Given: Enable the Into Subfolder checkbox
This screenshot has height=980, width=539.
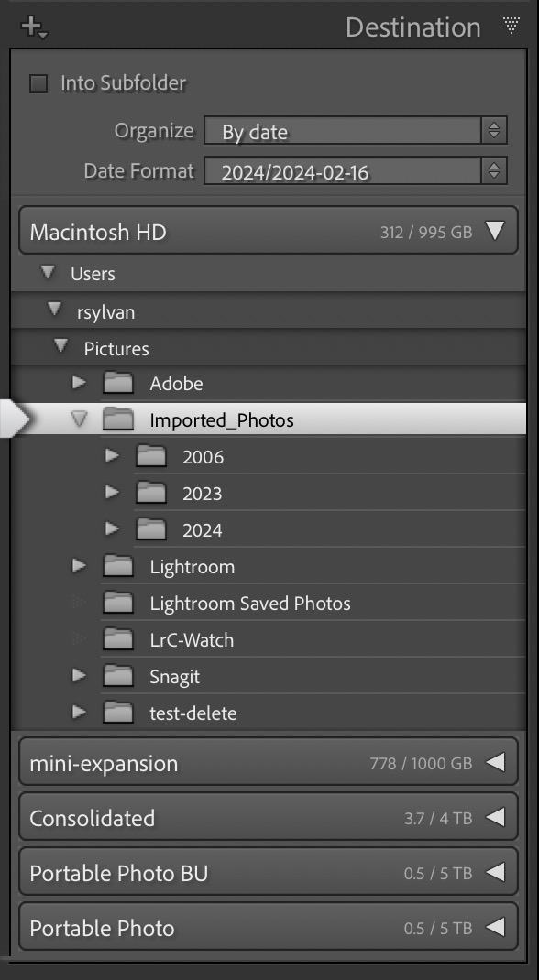Looking at the screenshot, I should pos(38,83).
